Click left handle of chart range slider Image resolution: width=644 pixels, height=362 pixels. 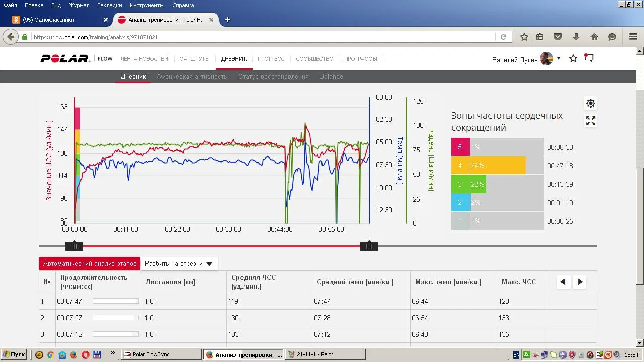click(x=74, y=246)
